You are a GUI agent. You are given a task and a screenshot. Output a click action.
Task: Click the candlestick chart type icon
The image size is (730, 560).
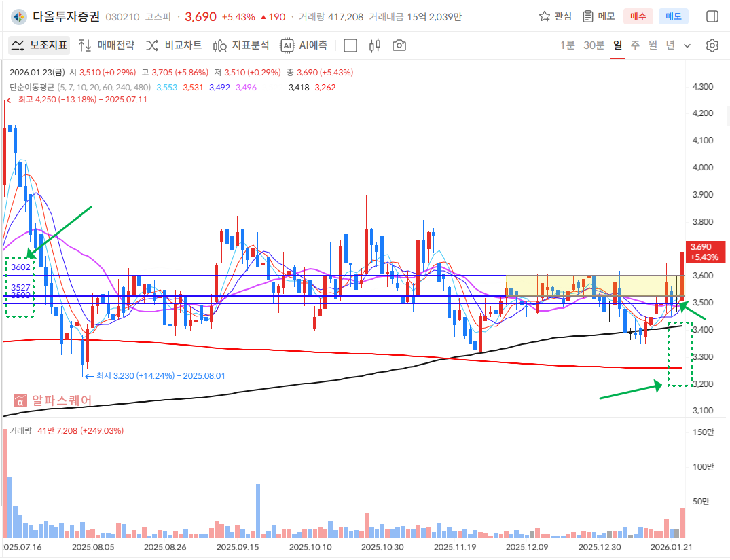click(374, 45)
